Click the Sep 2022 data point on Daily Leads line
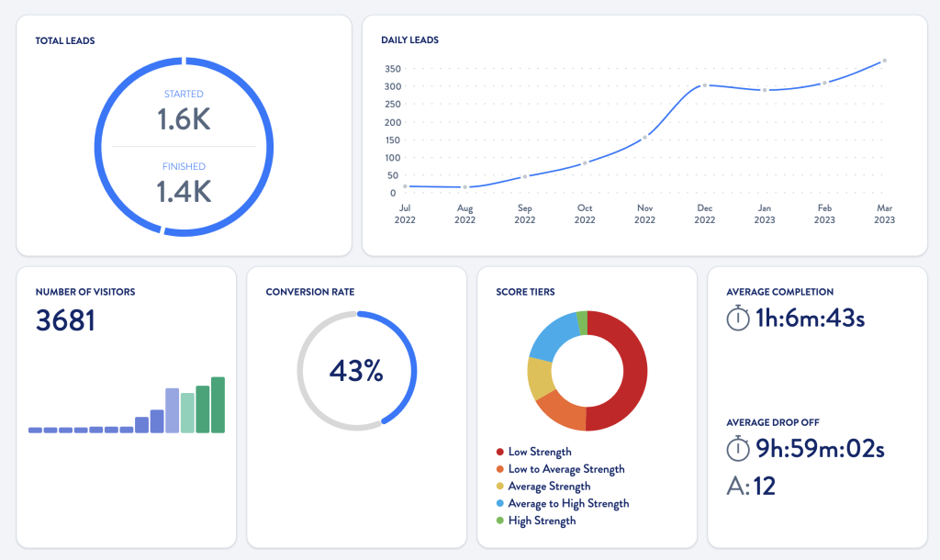Image resolution: width=940 pixels, height=560 pixels. [x=525, y=177]
